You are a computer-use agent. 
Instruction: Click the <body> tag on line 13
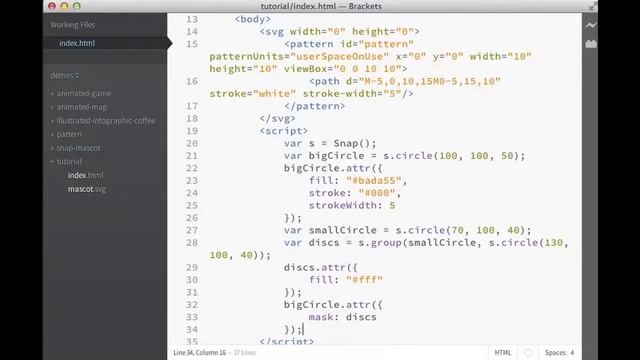pos(253,19)
